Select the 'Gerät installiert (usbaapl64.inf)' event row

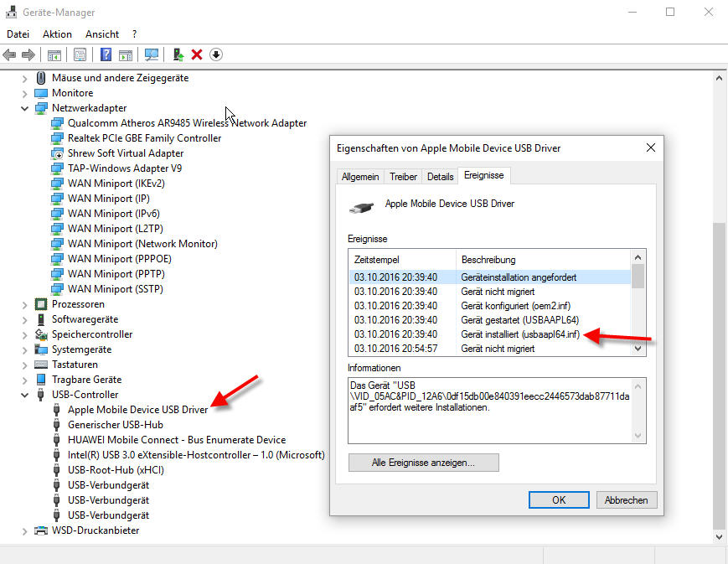(519, 334)
